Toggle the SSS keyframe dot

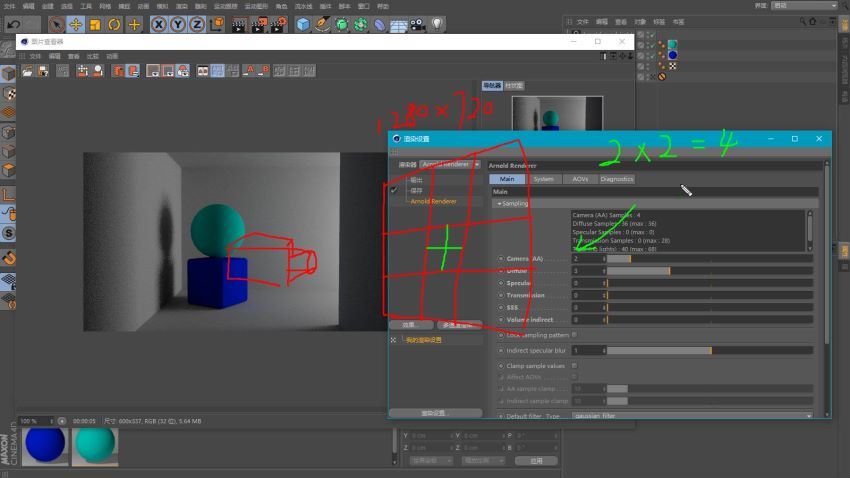(501, 307)
